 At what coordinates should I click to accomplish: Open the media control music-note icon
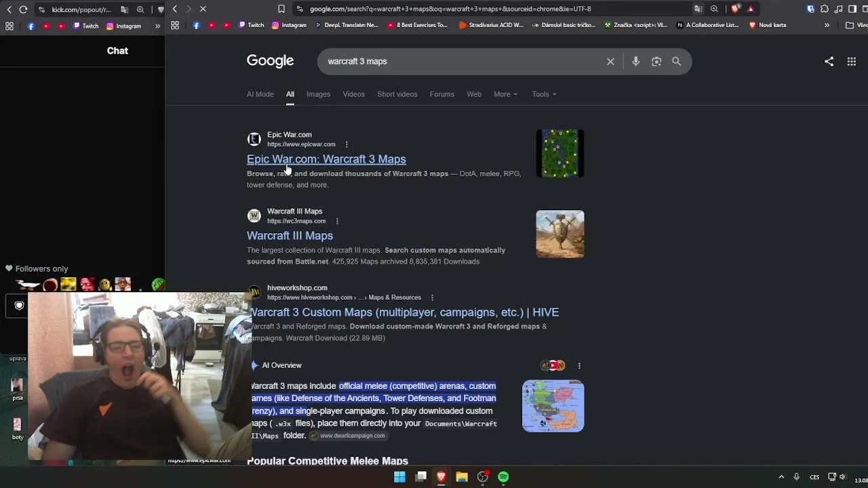pos(839,9)
